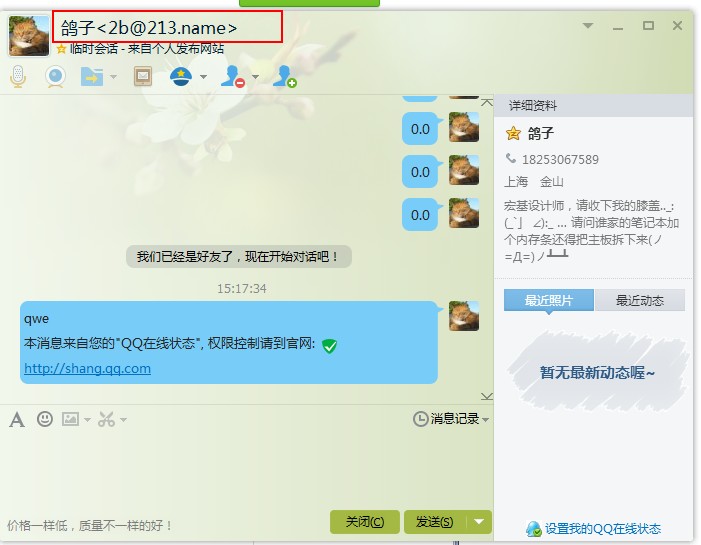Expand the send file dropdown arrow

[x=114, y=77]
